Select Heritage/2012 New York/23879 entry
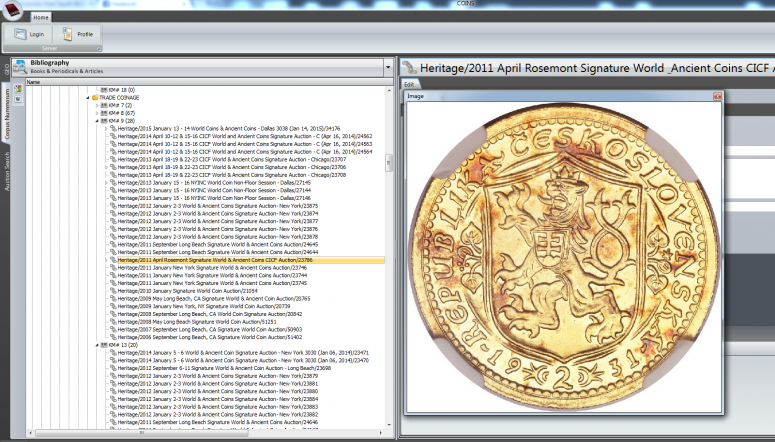775x442 pixels. (217, 376)
